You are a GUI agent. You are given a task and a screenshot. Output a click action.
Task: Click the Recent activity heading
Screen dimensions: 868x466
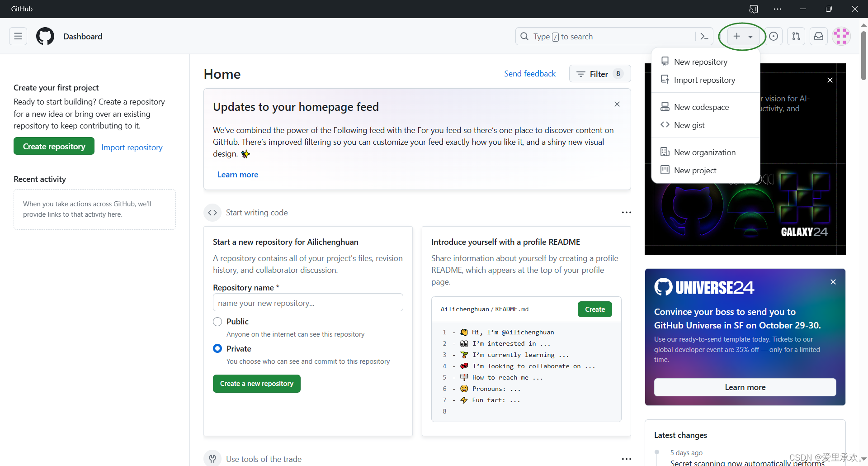tap(40, 179)
